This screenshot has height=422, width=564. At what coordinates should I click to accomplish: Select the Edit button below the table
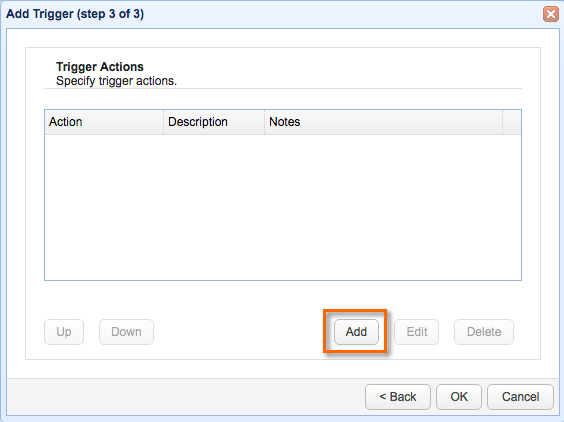[x=417, y=332]
